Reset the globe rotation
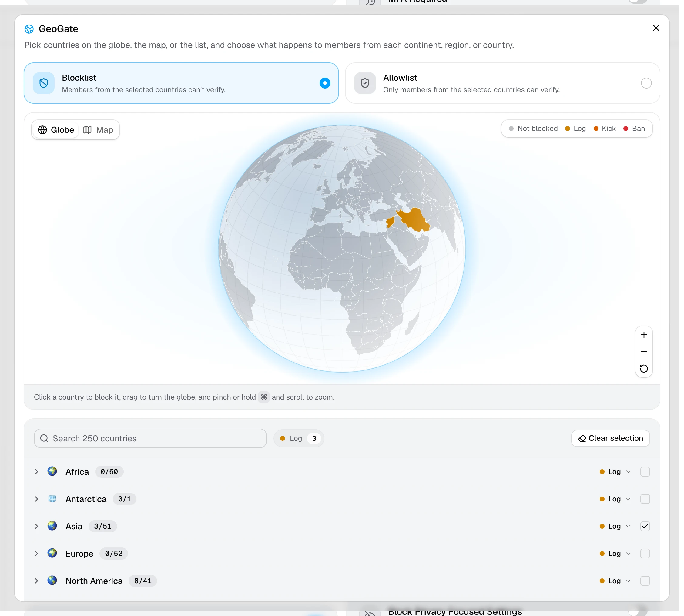Screen dimensions: 684x616 (x=644, y=369)
